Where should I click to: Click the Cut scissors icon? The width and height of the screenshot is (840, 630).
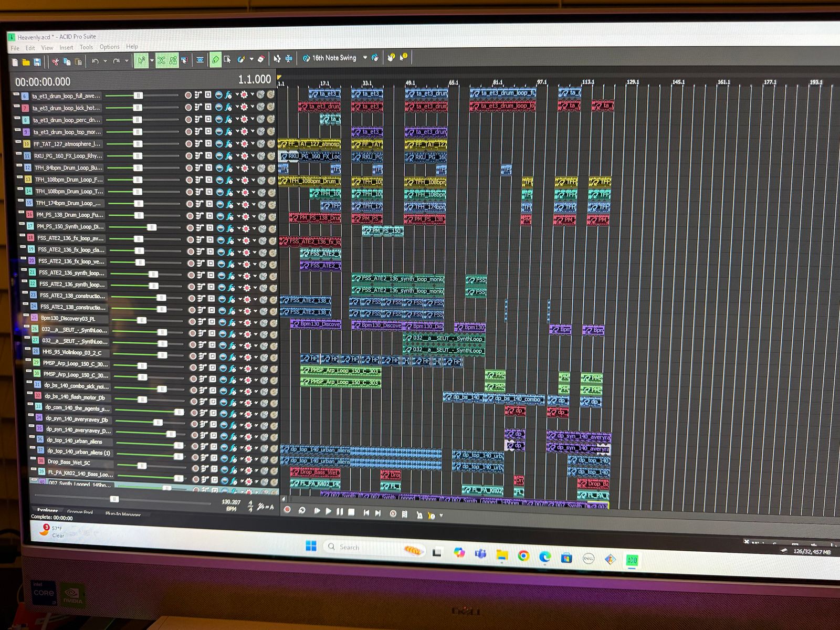tap(55, 62)
